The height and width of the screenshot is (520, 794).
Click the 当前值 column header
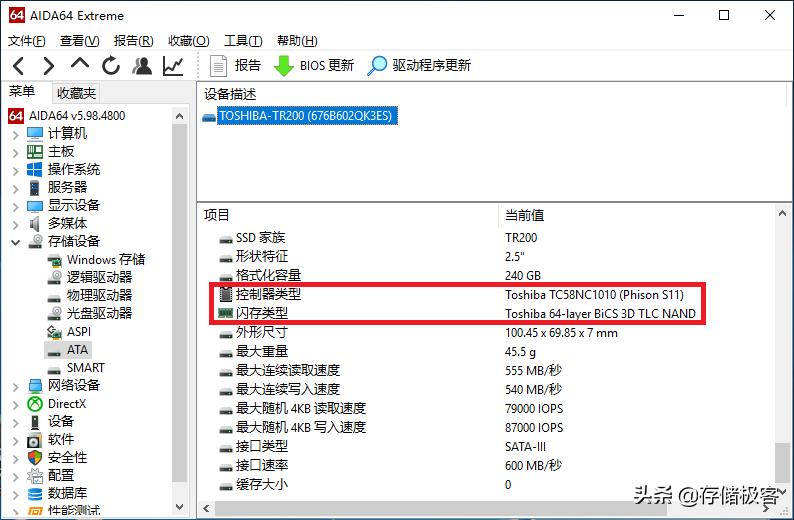click(x=524, y=215)
